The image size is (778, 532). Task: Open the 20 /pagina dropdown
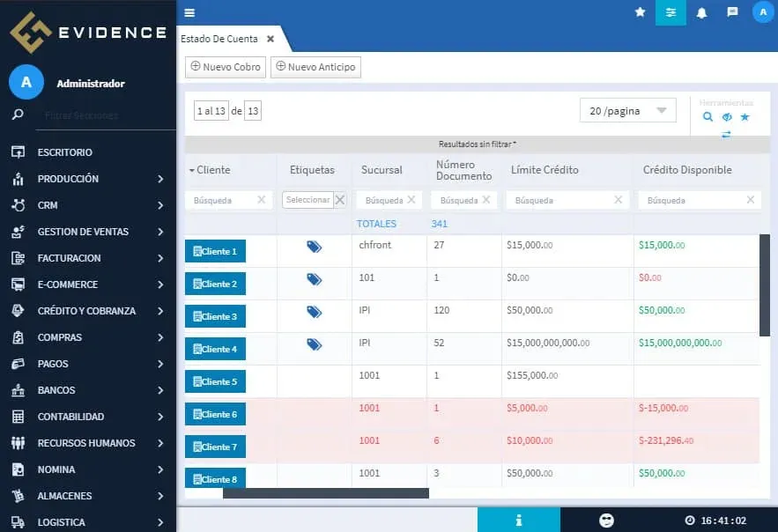[x=627, y=111]
